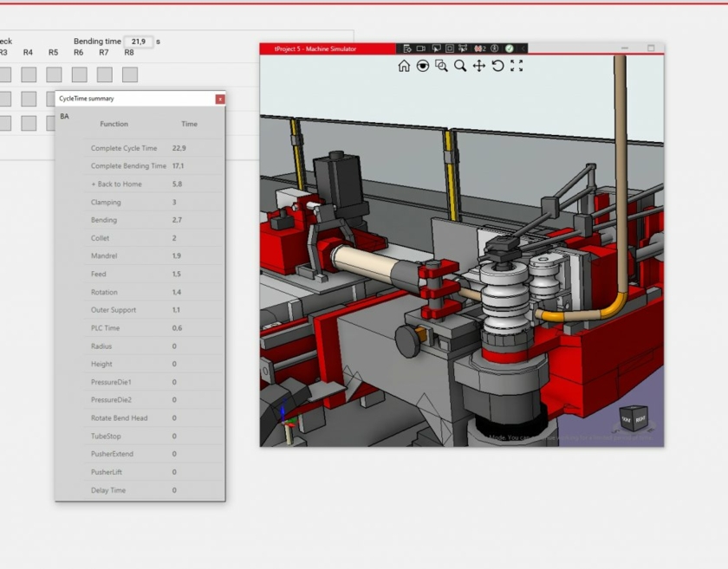The image size is (728, 569).
Task: Tick the first-row checkbox under R4
Action: point(29,75)
